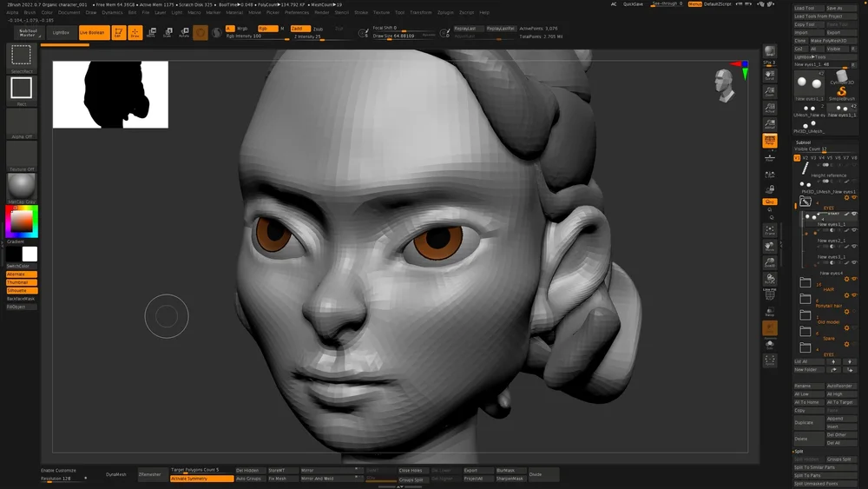Screen dimensions: 868x489
Task: Select the white secondary color swatch
Action: [30, 254]
